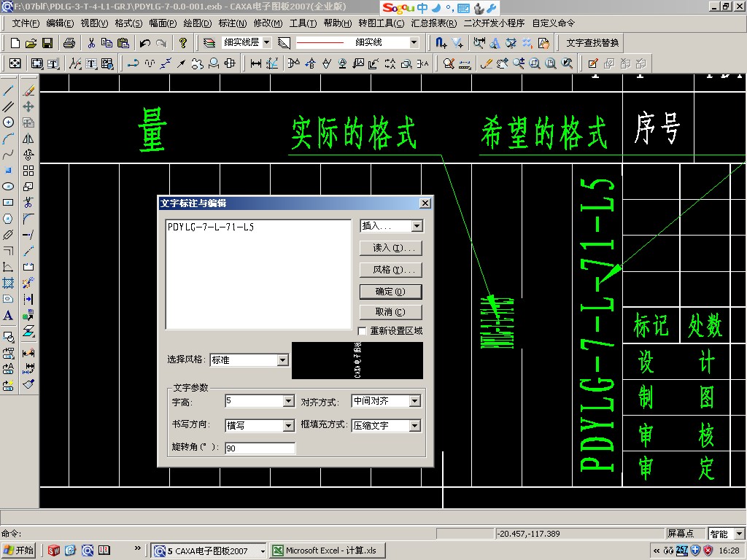Image resolution: width=747 pixels, height=560 pixels.
Task: Click the 旋转角 rotation angle field
Action: [260, 448]
